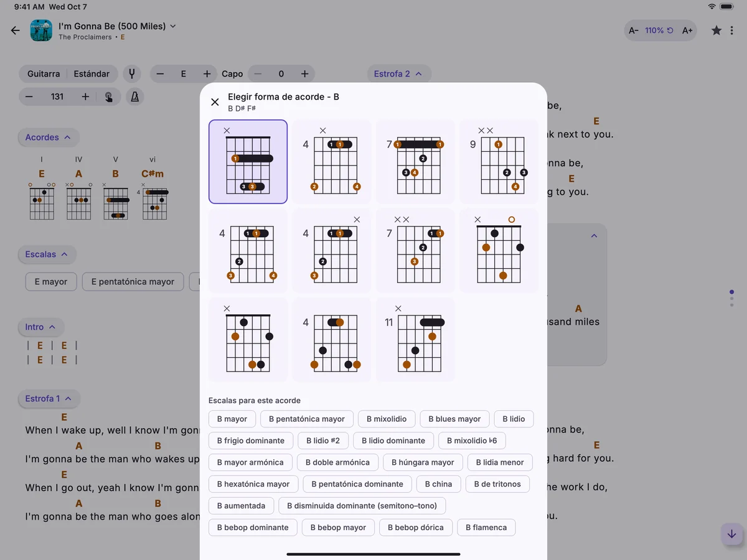Select the Estándar tuning option
Screen dimensions: 747x560
(92, 74)
